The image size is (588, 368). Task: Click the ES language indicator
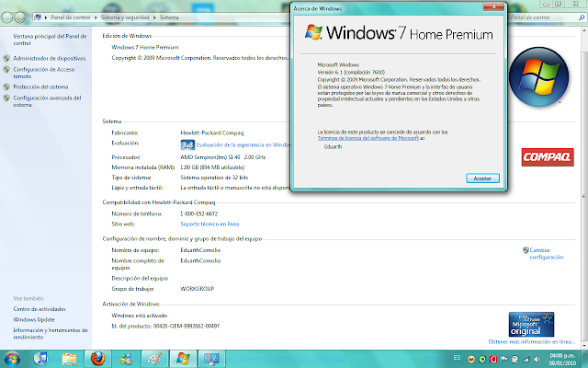point(457,358)
